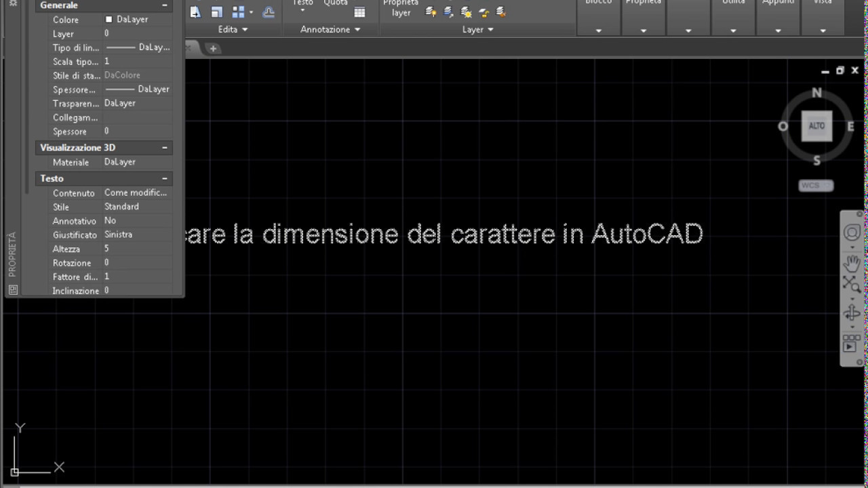This screenshot has height=488, width=868.
Task: Rotate view to S on the ViewCube compass
Action: (816, 161)
